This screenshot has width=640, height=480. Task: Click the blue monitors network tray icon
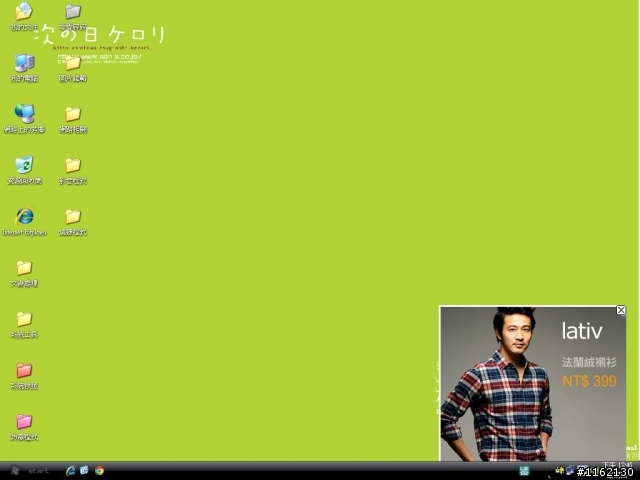click(570, 470)
